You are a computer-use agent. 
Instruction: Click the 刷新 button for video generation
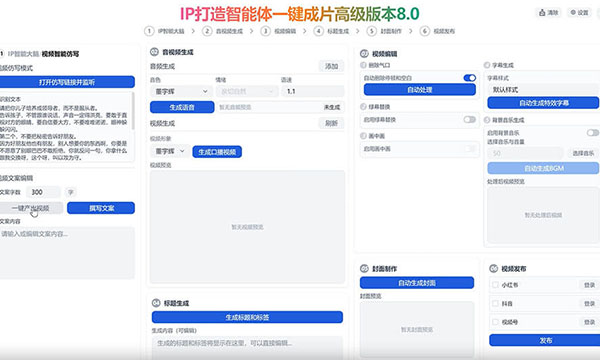click(331, 123)
